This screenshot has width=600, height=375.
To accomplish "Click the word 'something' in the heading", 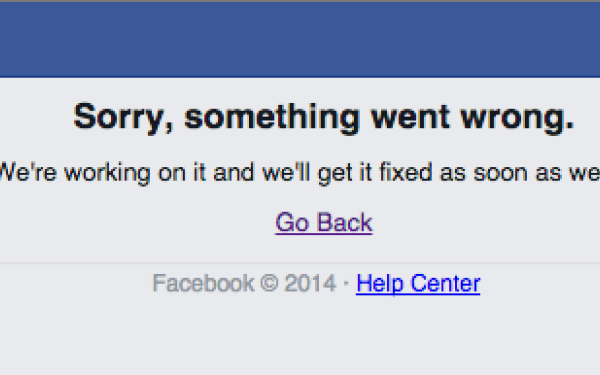I will click(272, 118).
